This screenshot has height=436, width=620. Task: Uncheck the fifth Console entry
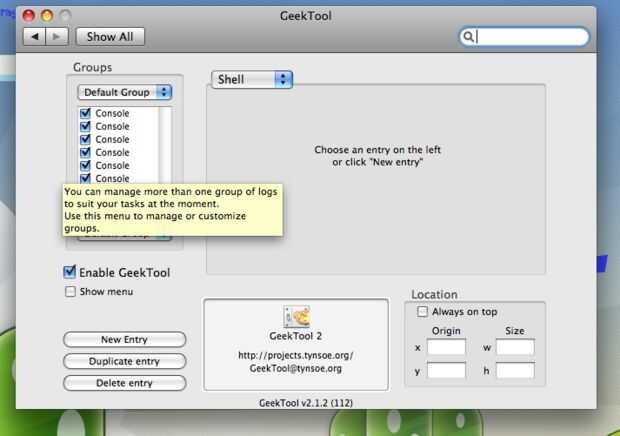tap(85, 166)
